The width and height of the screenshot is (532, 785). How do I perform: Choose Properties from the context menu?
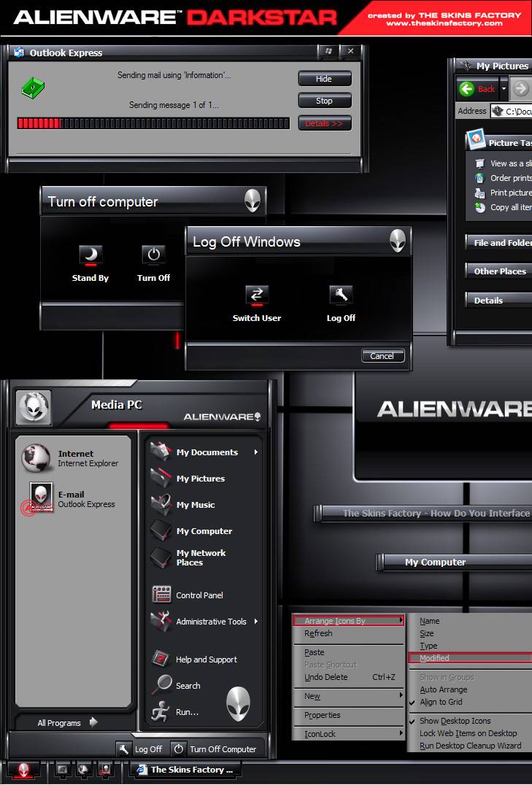click(x=322, y=715)
